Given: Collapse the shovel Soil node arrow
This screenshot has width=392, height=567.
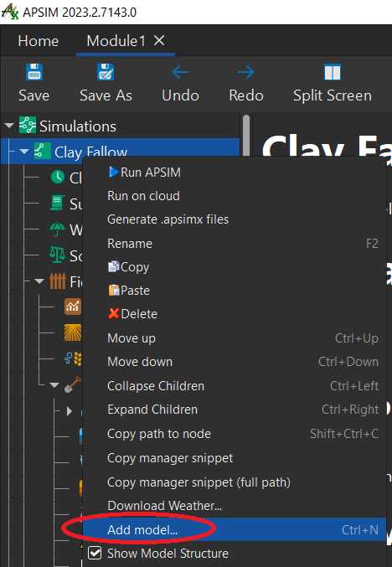Looking at the screenshot, I should click(x=54, y=385).
